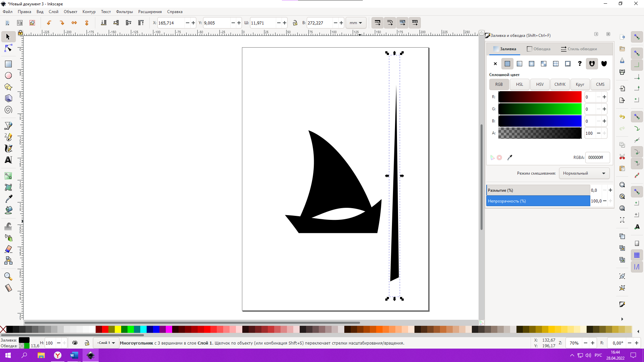Flip selected object vertically
644x362 pixels.
[x=87, y=23]
